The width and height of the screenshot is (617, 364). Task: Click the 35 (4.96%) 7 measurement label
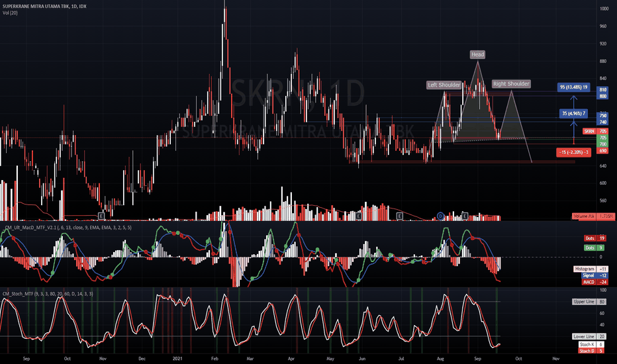point(573,113)
